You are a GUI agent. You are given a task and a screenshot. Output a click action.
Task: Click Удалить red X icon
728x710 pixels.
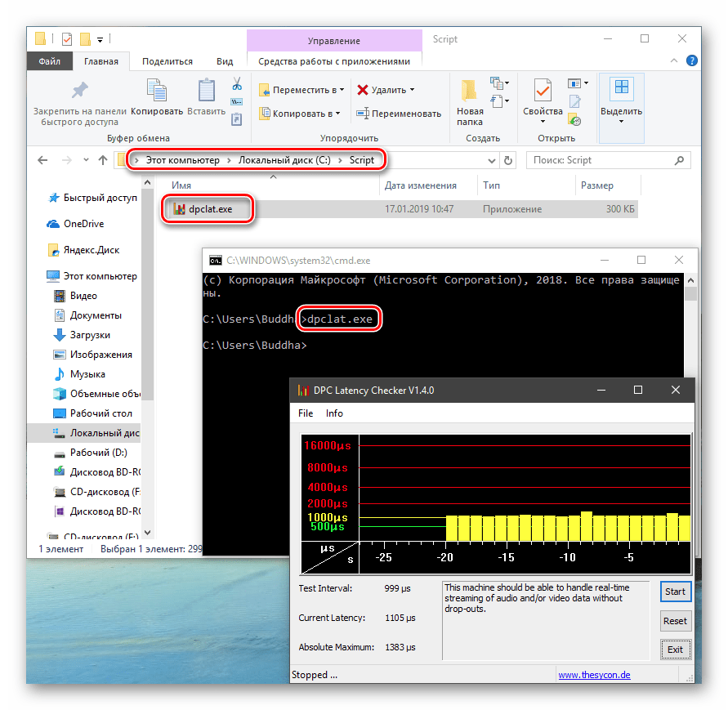[x=364, y=90]
